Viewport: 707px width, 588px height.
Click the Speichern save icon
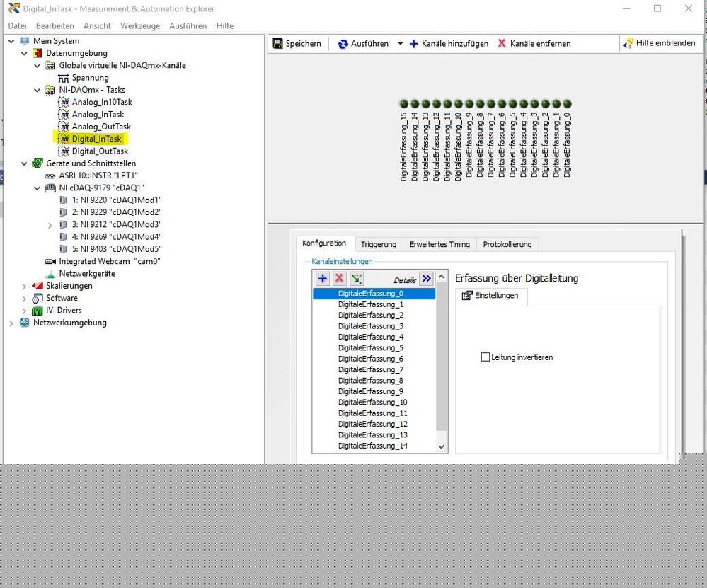pos(277,44)
